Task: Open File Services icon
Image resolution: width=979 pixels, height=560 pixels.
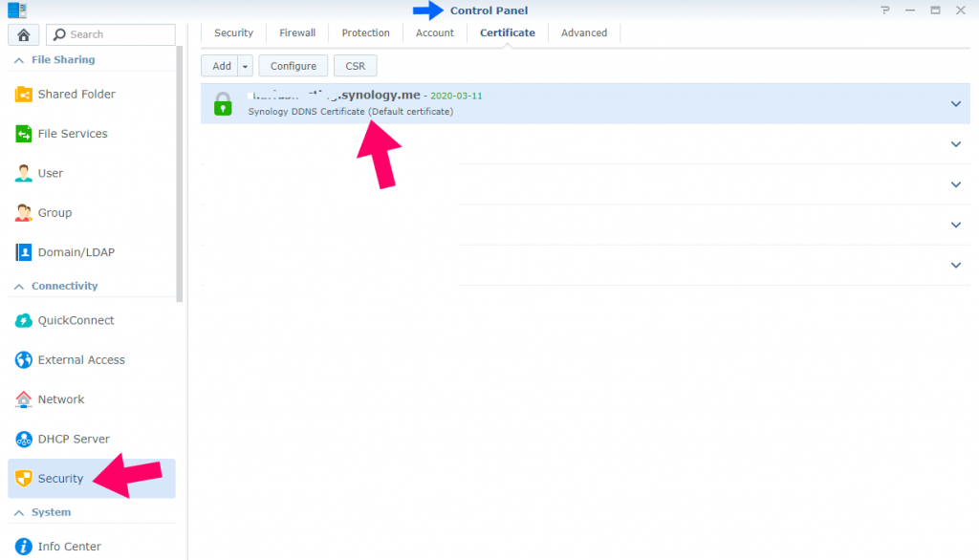Action: (x=24, y=134)
